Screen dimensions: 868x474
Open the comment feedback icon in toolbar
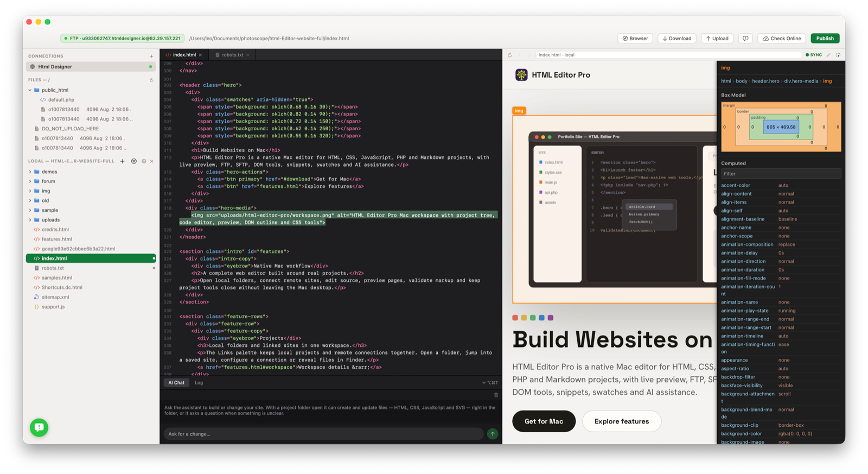point(745,39)
